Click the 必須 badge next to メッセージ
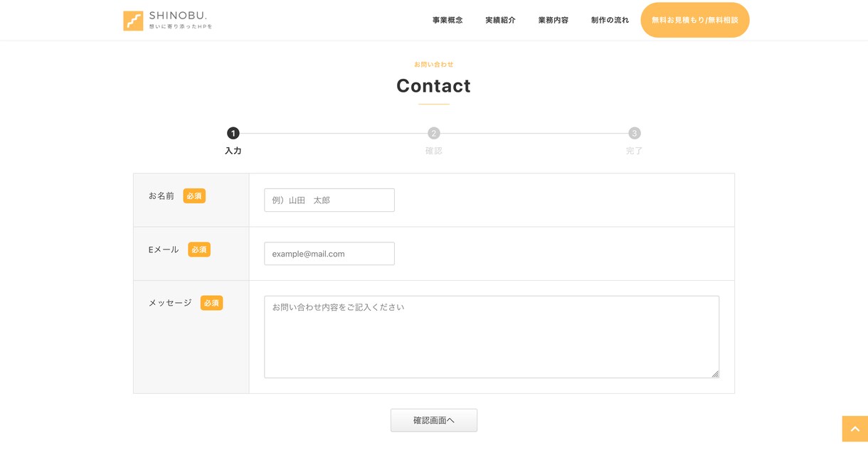The image size is (868, 467). tap(211, 303)
